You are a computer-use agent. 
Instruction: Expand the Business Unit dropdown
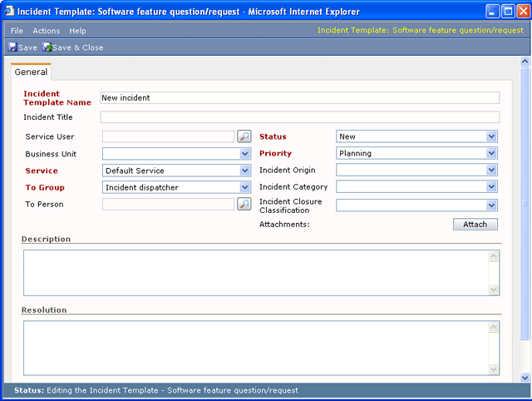tap(244, 154)
